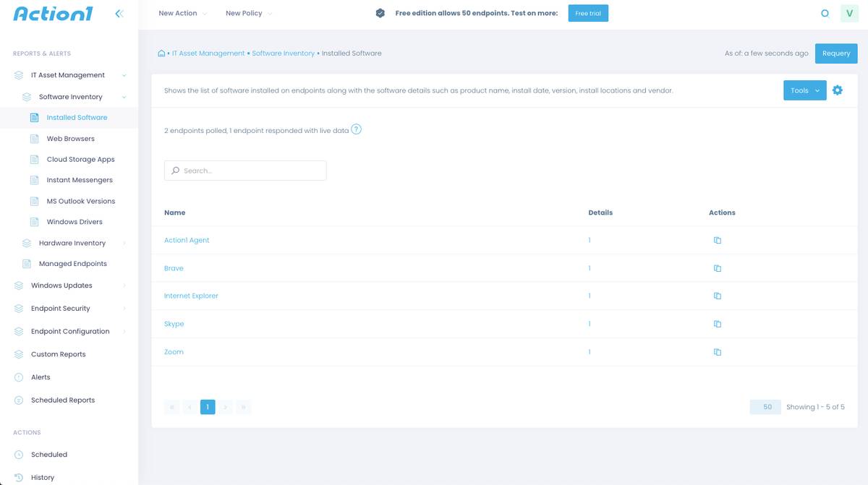Go to page 1 in pagination
Image resolution: width=868 pixels, height=485 pixels.
coord(208,407)
